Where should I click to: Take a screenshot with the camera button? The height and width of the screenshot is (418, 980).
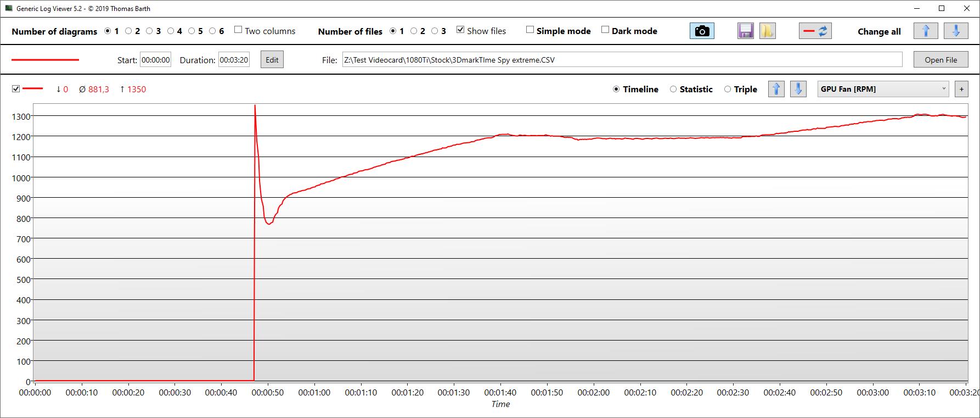(x=702, y=31)
